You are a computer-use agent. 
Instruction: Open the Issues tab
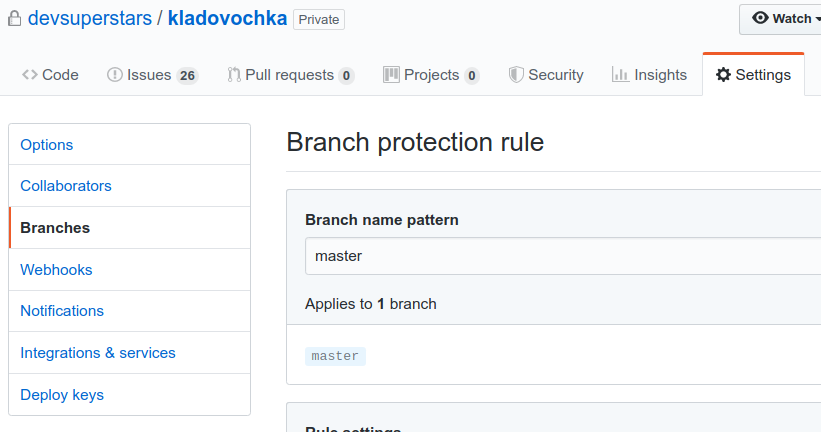tap(152, 75)
